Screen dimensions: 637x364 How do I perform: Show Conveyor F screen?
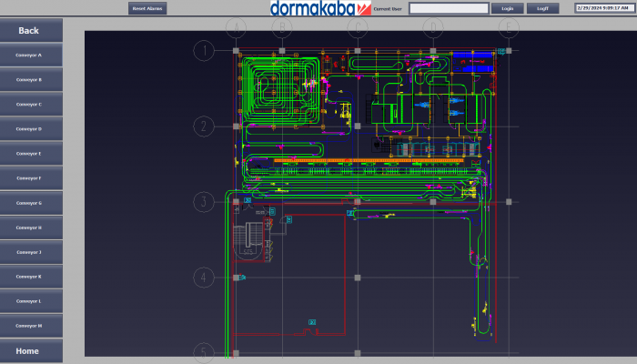pyautogui.click(x=31, y=178)
